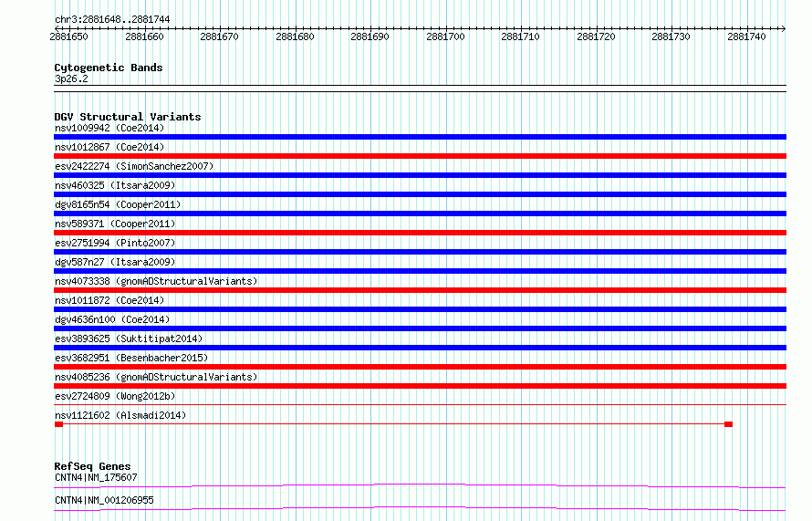Open dgv8165n54 (Cooper2011) variant label
This screenshot has height=521, width=812.
[x=118, y=204]
